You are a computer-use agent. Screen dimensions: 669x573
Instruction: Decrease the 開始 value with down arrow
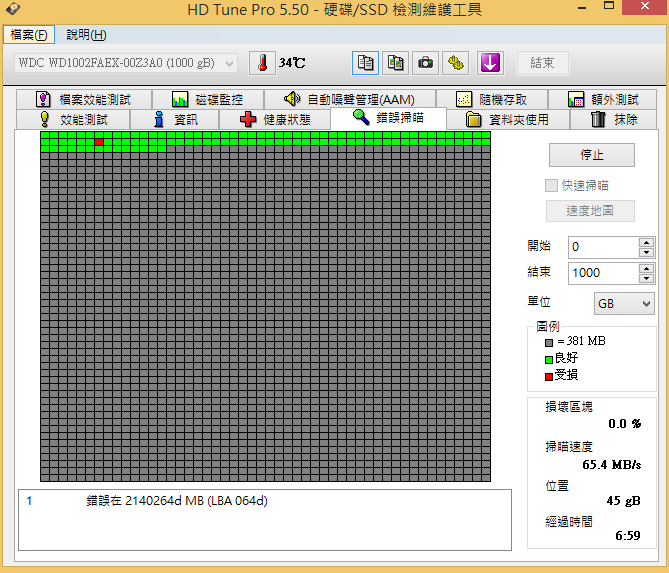point(646,252)
